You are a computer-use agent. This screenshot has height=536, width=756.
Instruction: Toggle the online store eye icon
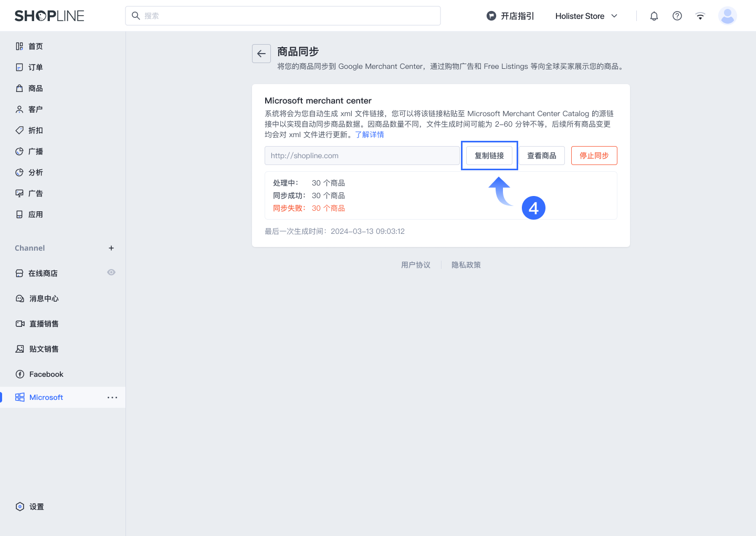(111, 272)
